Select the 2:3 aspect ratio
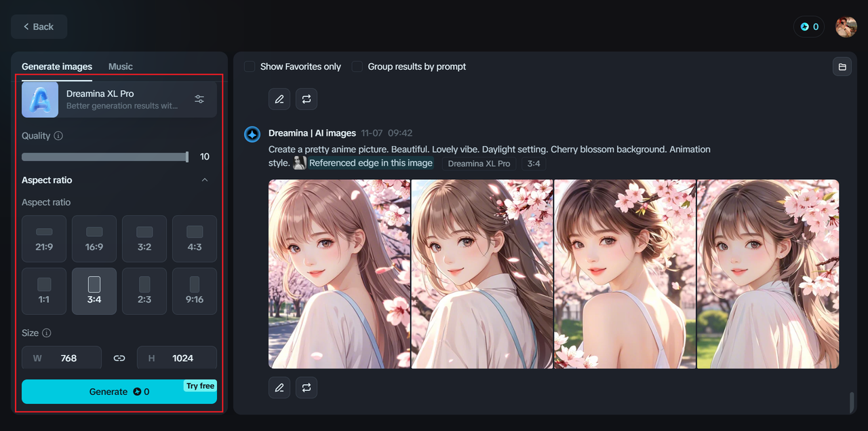The height and width of the screenshot is (431, 868). click(144, 291)
